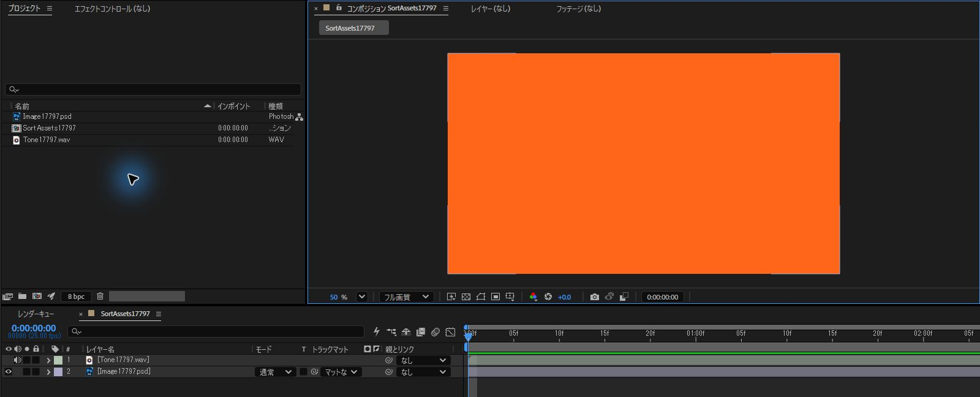Click label color swatch of Tone17797.wav layer
The width and height of the screenshot is (980, 397).
pyautogui.click(x=58, y=360)
